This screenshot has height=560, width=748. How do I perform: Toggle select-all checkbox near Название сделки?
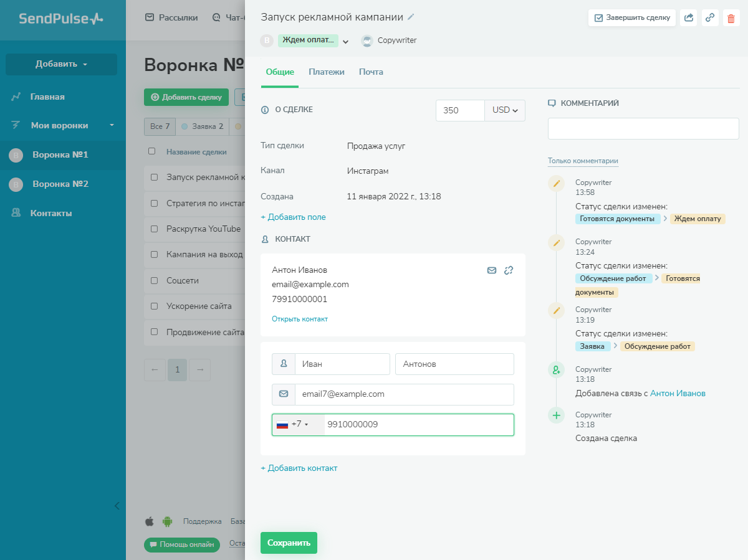[x=151, y=151]
